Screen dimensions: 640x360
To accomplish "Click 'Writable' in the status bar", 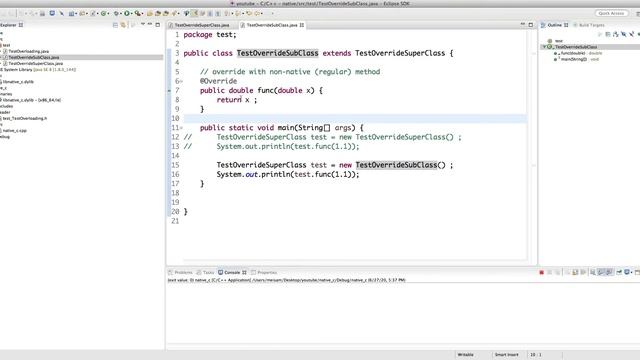I will (x=465, y=355).
